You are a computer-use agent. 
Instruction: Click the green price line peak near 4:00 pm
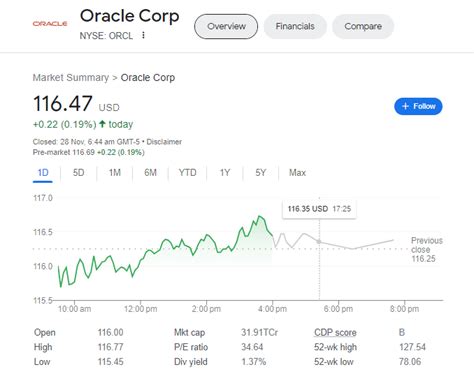click(x=260, y=217)
